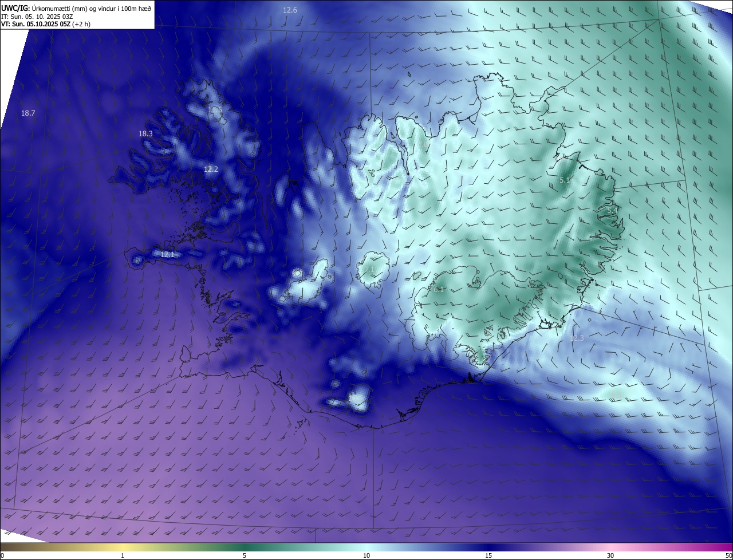Click the color scale tick label 5

(x=245, y=556)
